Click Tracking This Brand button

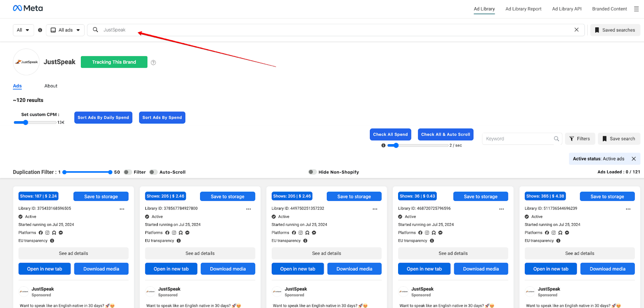114,62
